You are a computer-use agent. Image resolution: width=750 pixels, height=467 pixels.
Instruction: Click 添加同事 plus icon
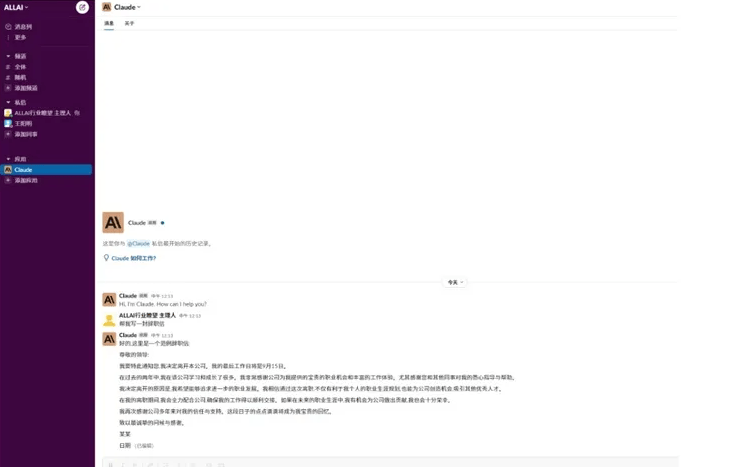pyautogui.click(x=8, y=134)
